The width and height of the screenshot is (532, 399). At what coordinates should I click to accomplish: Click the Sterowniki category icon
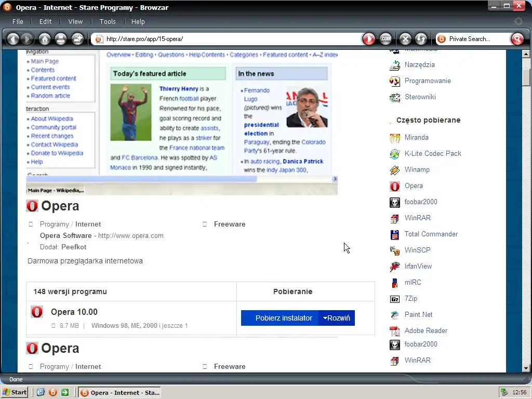pos(395,97)
